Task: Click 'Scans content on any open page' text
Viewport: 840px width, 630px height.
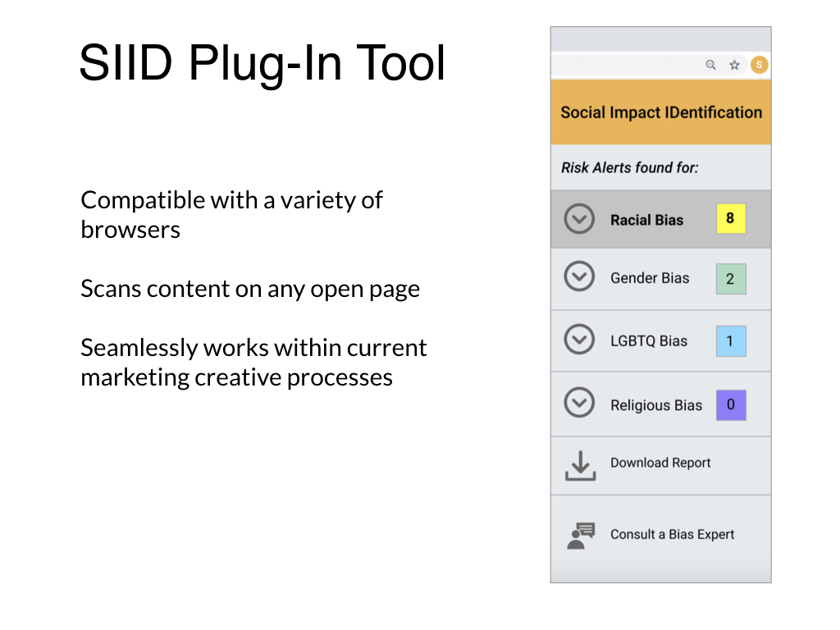Action: pos(250,290)
